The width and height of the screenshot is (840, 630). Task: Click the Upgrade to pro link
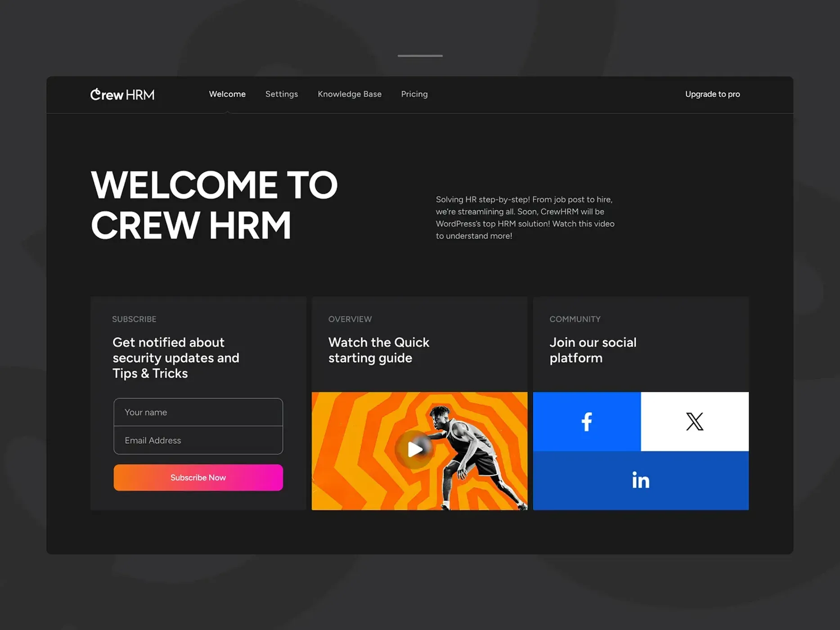pyautogui.click(x=713, y=94)
